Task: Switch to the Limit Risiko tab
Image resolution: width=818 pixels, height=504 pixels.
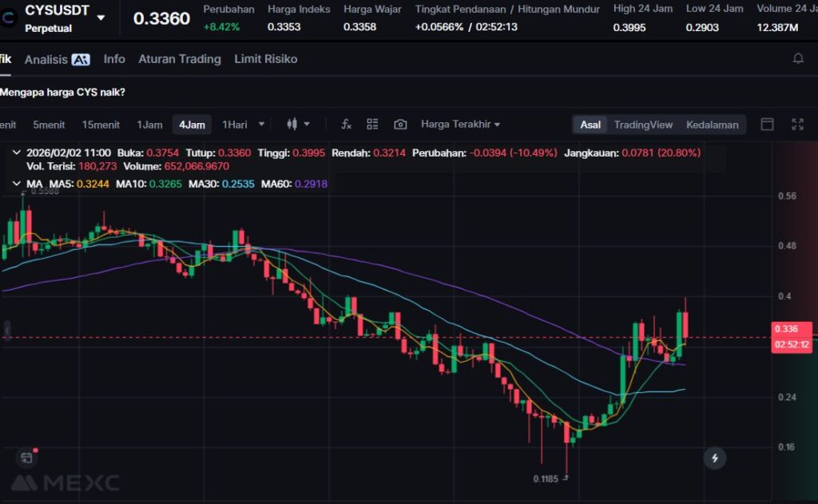Action: (x=265, y=59)
